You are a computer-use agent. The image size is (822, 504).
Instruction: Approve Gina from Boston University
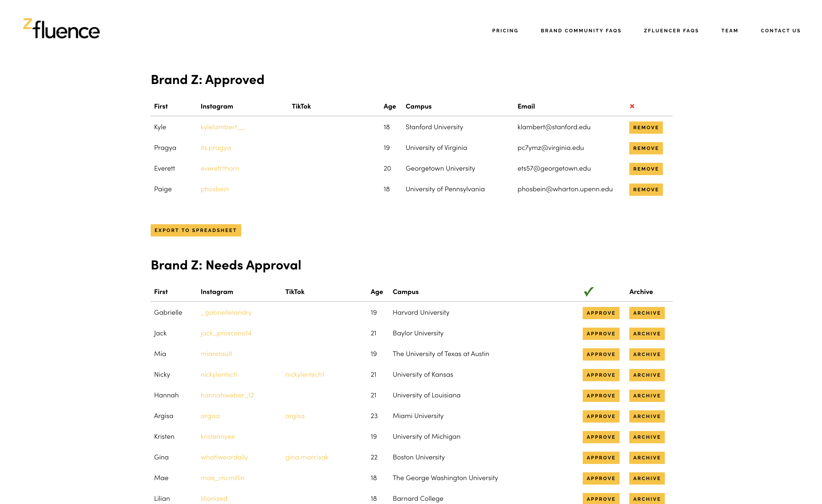pyautogui.click(x=601, y=458)
